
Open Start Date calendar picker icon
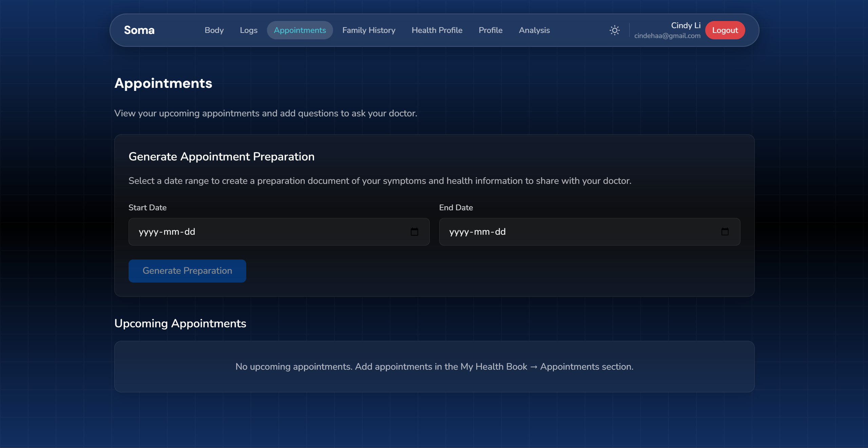pos(414,232)
